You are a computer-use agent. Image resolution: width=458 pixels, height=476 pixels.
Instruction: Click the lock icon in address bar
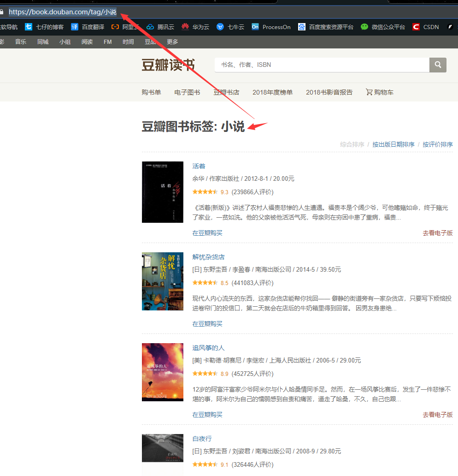click(x=1, y=12)
